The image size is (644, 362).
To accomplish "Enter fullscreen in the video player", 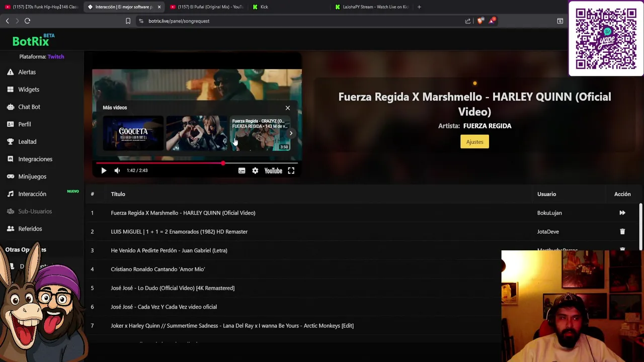I will pyautogui.click(x=291, y=171).
